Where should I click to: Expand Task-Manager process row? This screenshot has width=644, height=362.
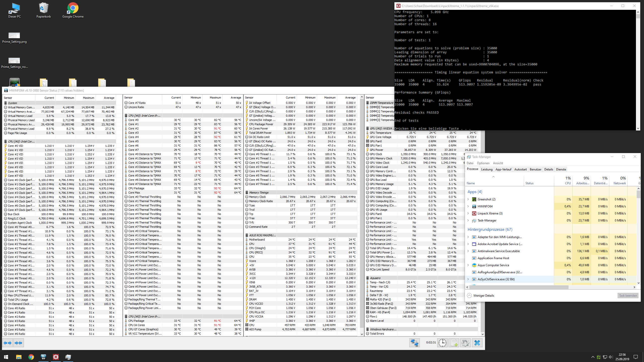point(468,220)
